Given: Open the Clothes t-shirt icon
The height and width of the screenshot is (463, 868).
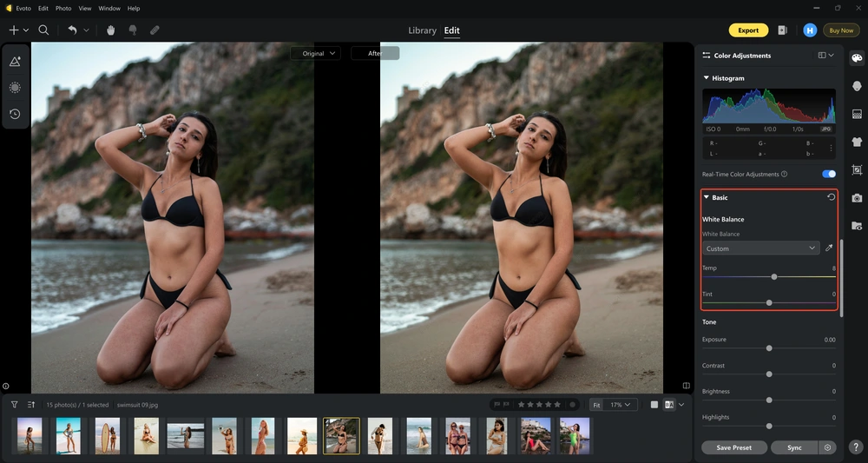Looking at the screenshot, I should (x=857, y=142).
